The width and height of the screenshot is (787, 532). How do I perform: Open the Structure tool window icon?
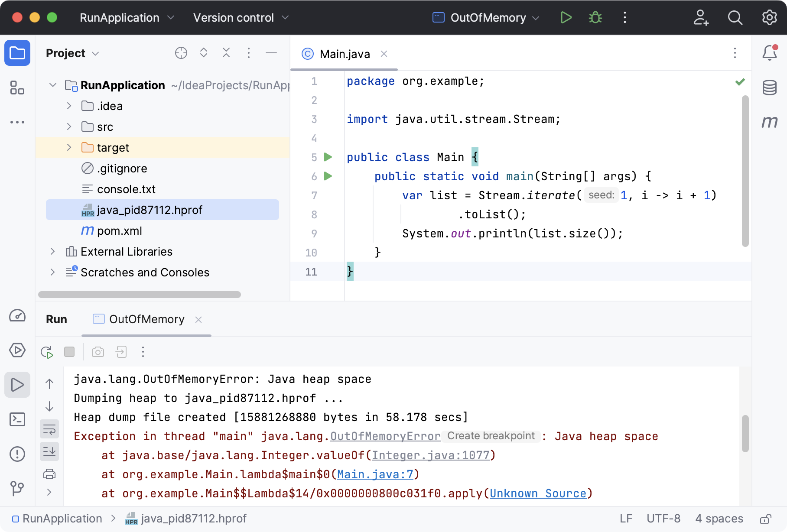click(x=17, y=88)
